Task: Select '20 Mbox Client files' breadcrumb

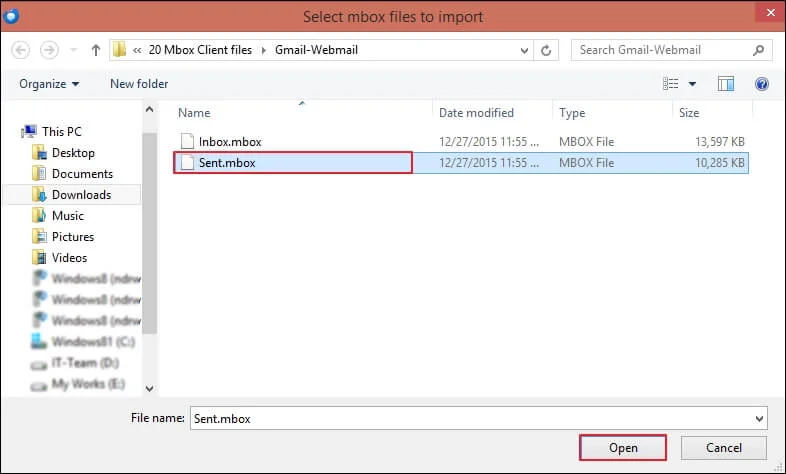Action: 200,50
